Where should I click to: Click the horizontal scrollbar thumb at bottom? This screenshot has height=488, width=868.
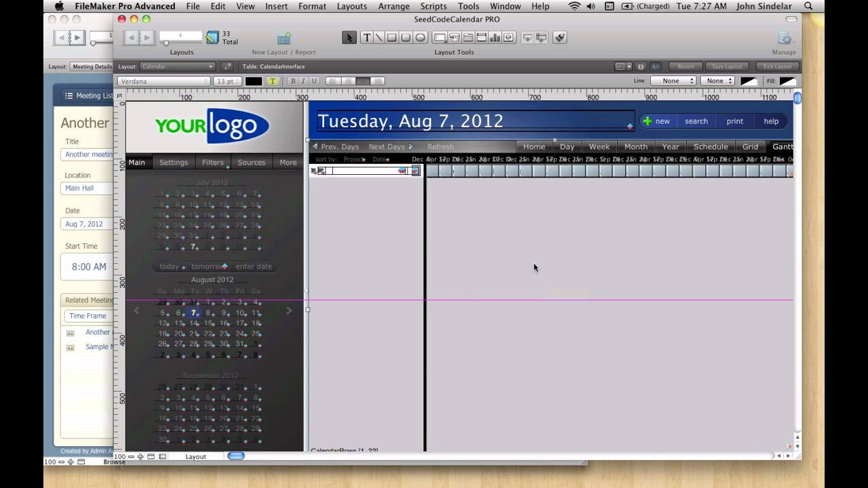coord(236,456)
